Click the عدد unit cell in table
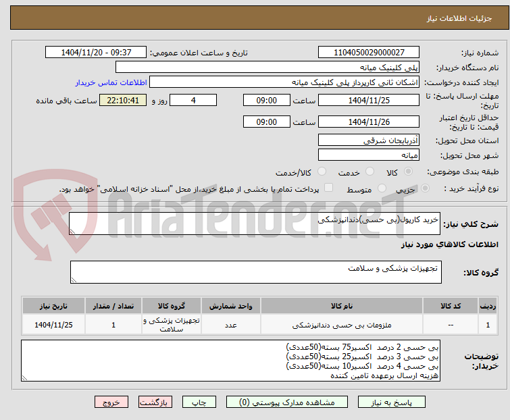510x420 pixels. pyautogui.click(x=230, y=325)
